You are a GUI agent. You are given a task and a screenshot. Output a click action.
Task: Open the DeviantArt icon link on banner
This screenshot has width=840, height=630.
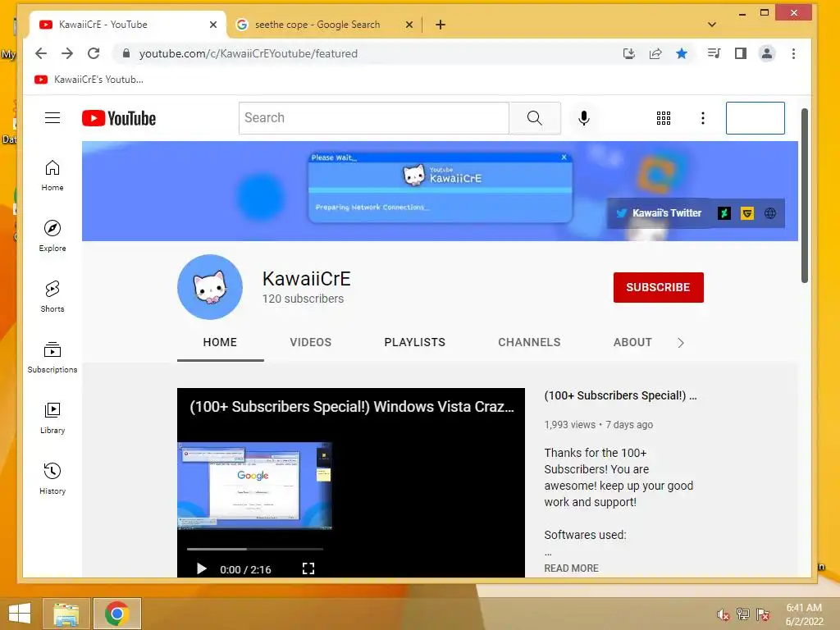coord(724,213)
